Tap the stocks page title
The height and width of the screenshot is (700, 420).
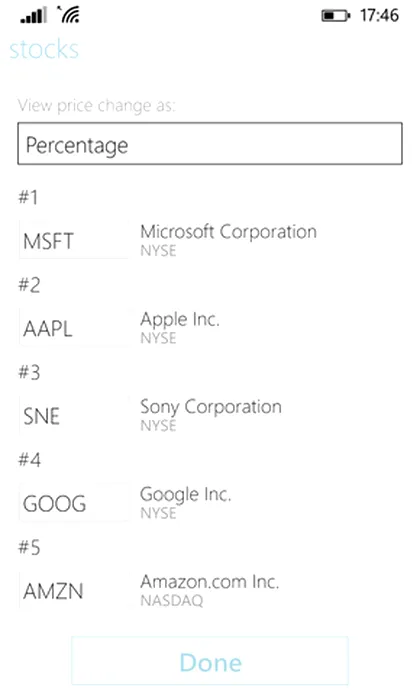[x=44, y=49]
